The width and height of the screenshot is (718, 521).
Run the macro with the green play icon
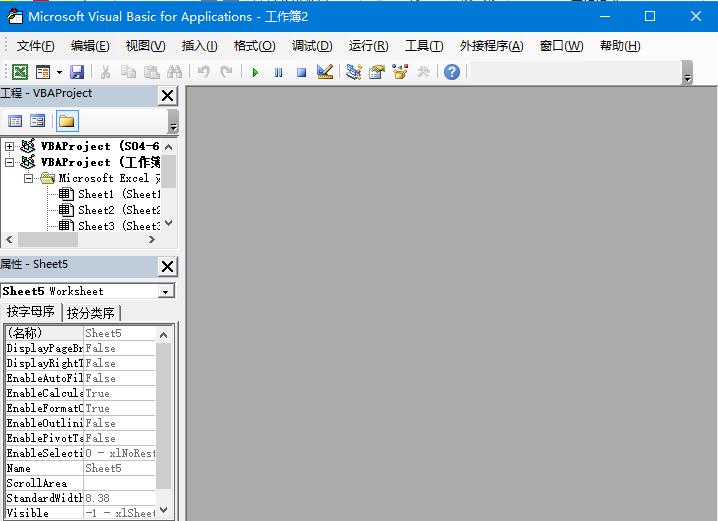[255, 72]
